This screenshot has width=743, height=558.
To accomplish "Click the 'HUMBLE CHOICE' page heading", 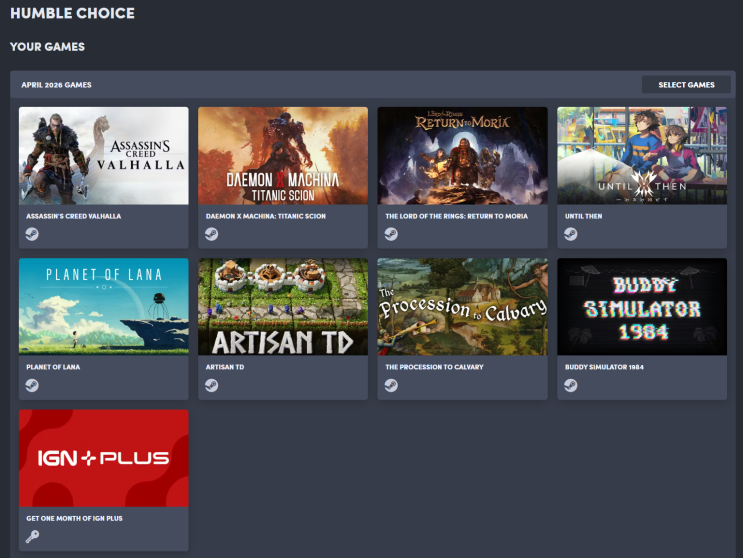I will click(x=72, y=13).
